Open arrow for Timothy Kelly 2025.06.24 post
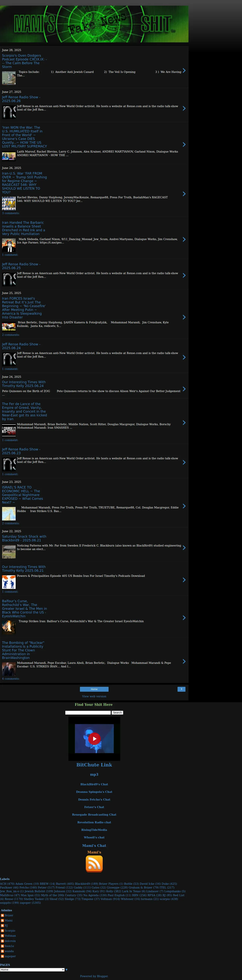 [x=184, y=389]
